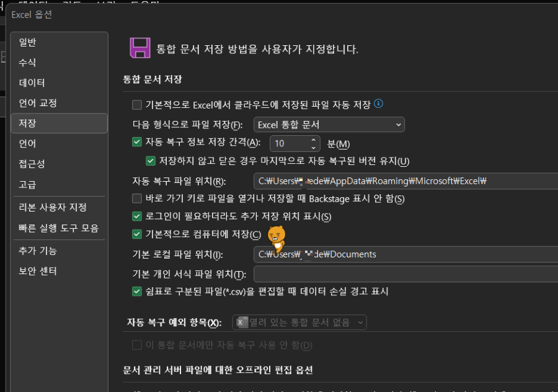The height and width of the screenshot is (392, 558).
Task: Click the Excel 옵션 dialog title
Action: (32, 15)
